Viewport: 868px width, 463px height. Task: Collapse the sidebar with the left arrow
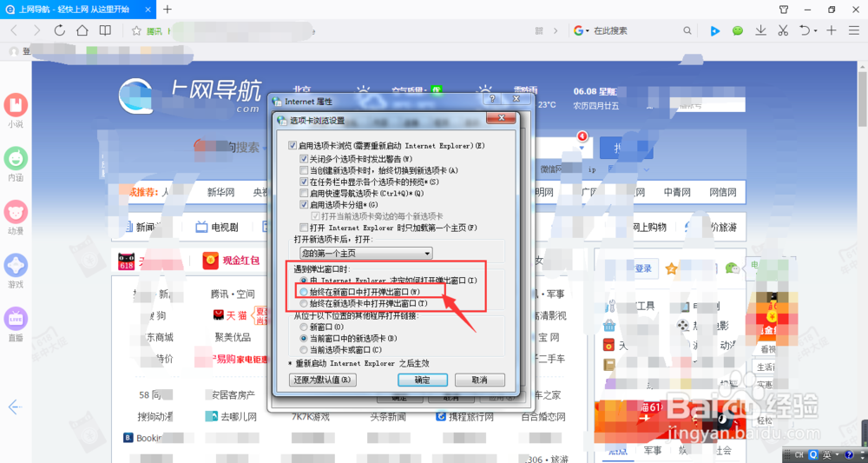tap(15, 407)
